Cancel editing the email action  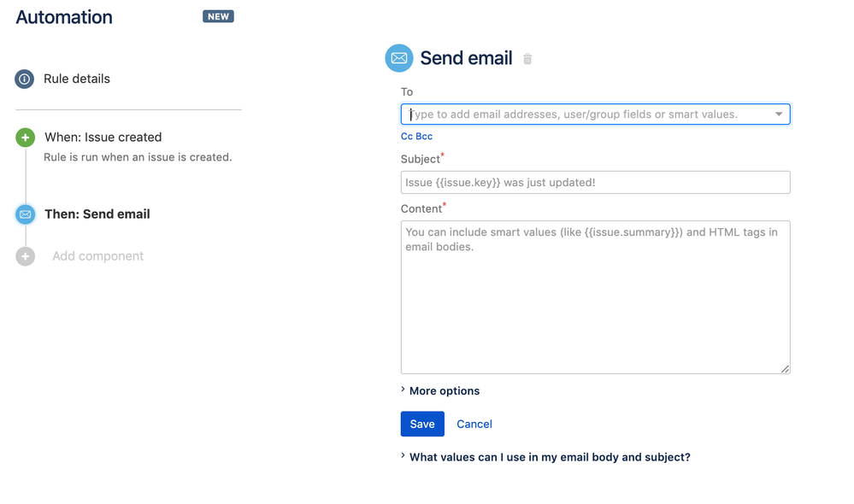coord(474,424)
